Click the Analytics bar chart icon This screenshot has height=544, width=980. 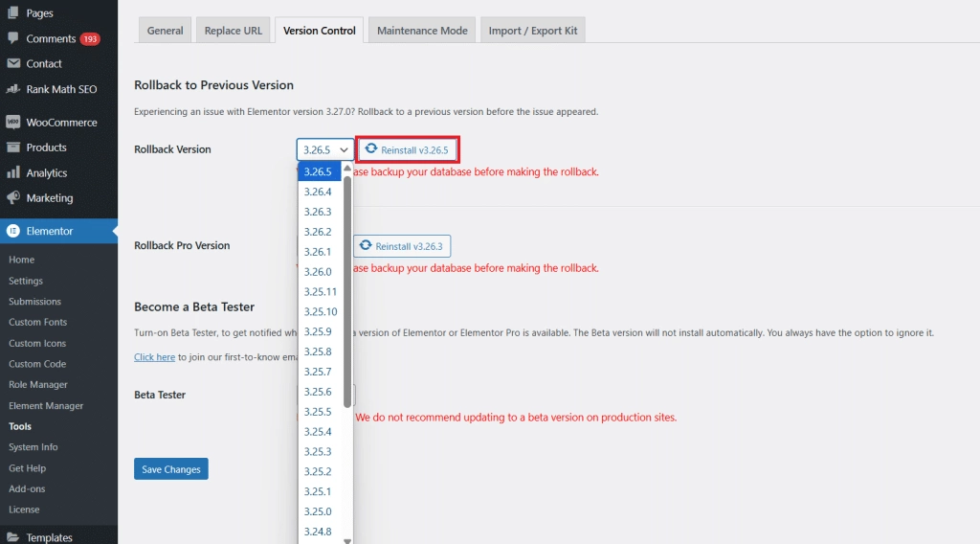[12, 173]
